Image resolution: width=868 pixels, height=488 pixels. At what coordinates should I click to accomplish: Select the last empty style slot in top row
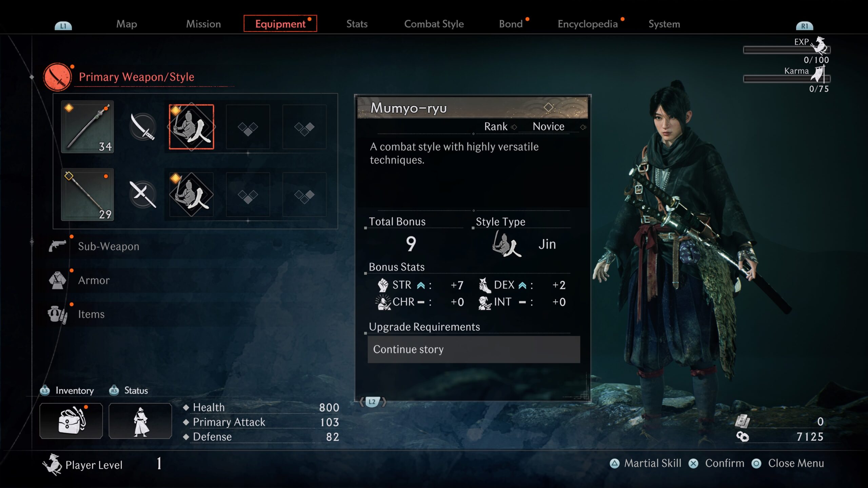click(304, 127)
